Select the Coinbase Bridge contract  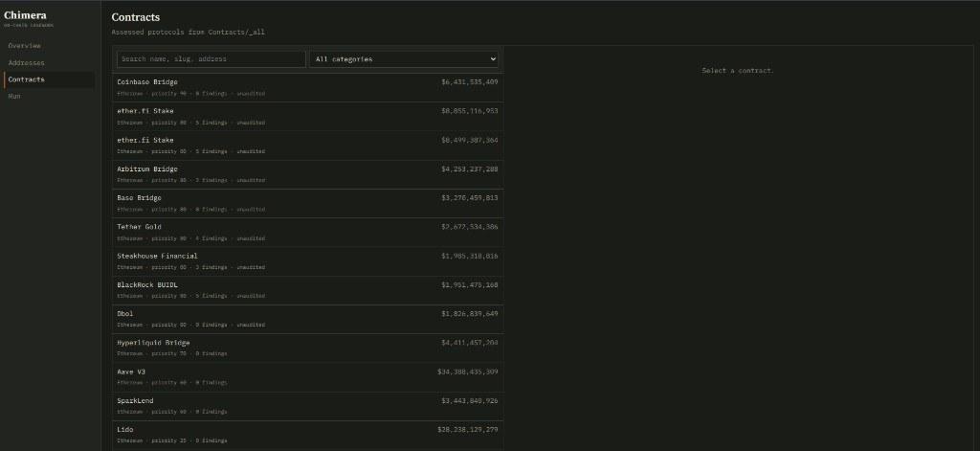(307, 87)
